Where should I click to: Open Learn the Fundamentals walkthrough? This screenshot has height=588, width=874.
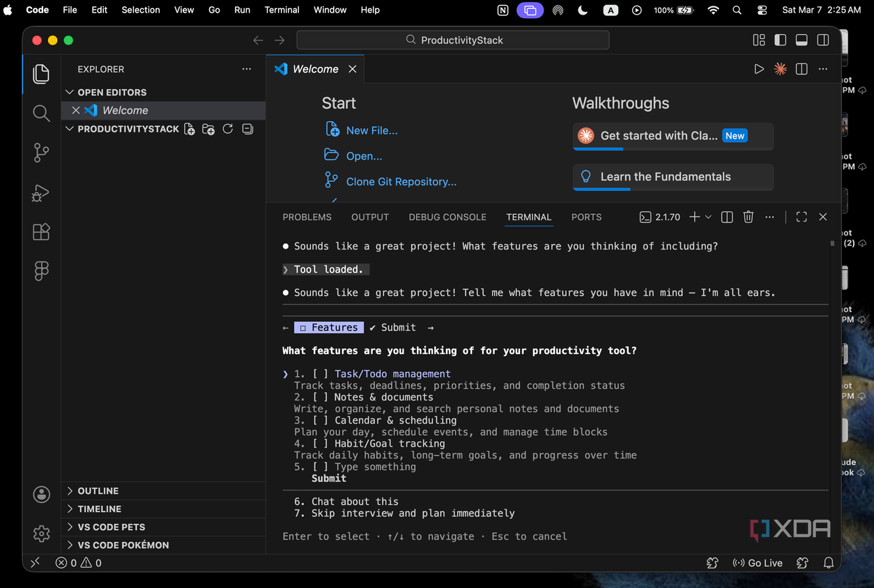point(673,177)
